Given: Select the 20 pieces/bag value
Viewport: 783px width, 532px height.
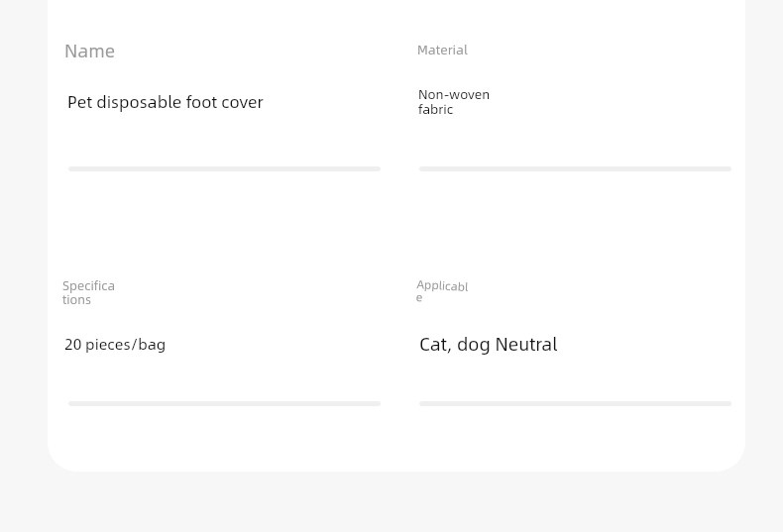Looking at the screenshot, I should pos(115,345).
